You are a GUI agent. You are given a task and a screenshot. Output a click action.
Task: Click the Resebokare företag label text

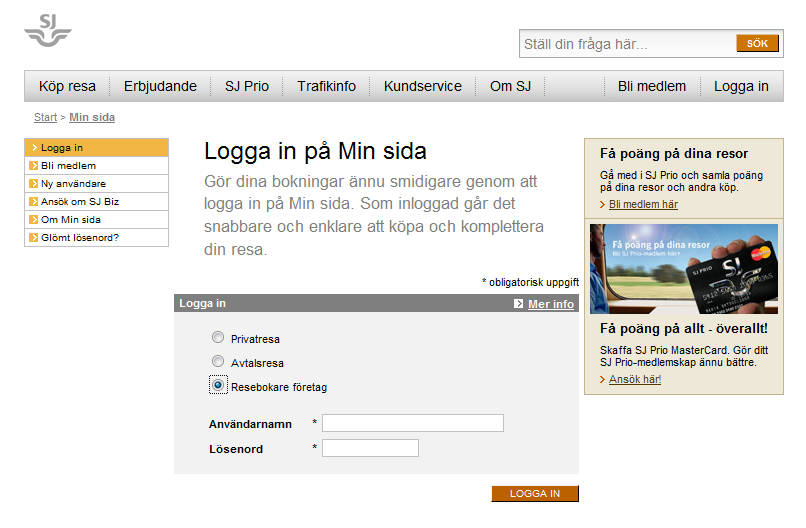279,387
